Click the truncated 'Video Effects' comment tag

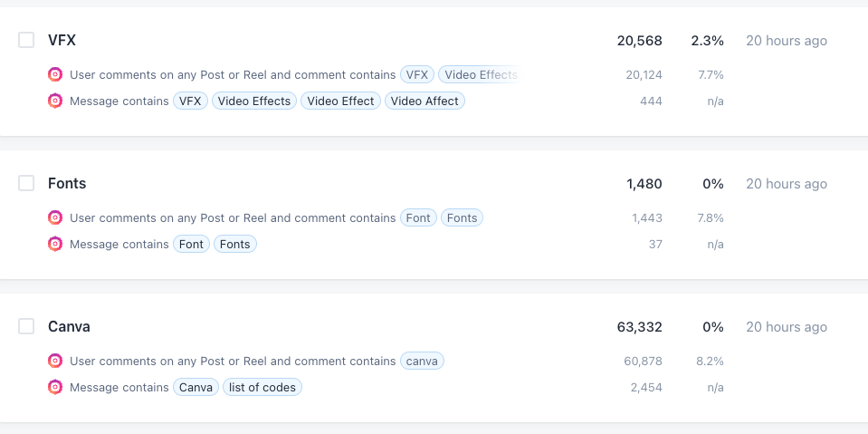pyautogui.click(x=480, y=74)
